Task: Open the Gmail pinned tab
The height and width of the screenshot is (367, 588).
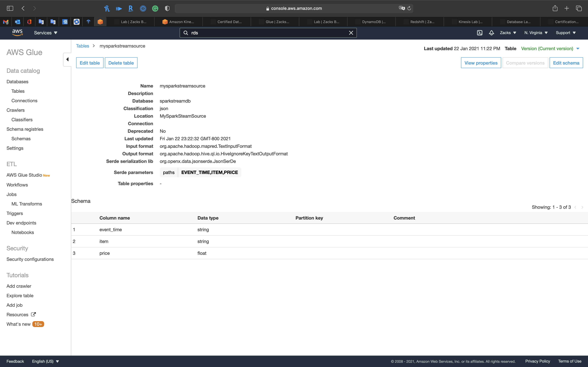Action: coord(6,22)
